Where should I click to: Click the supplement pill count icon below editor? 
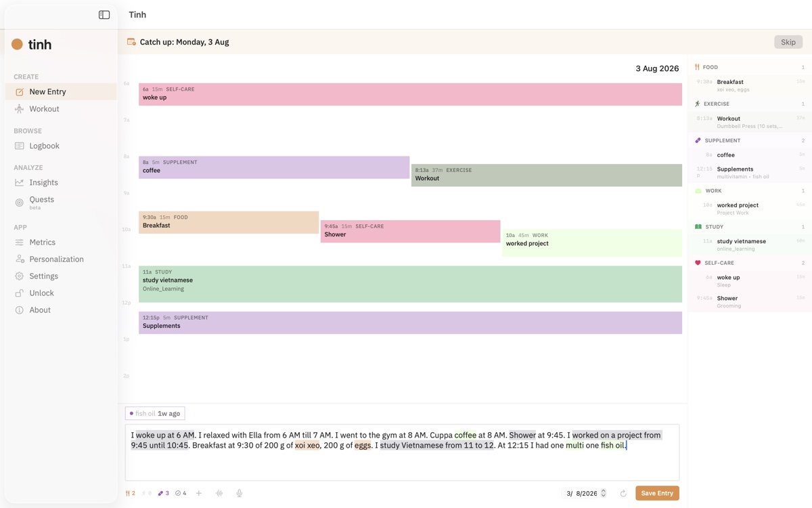coord(163,493)
